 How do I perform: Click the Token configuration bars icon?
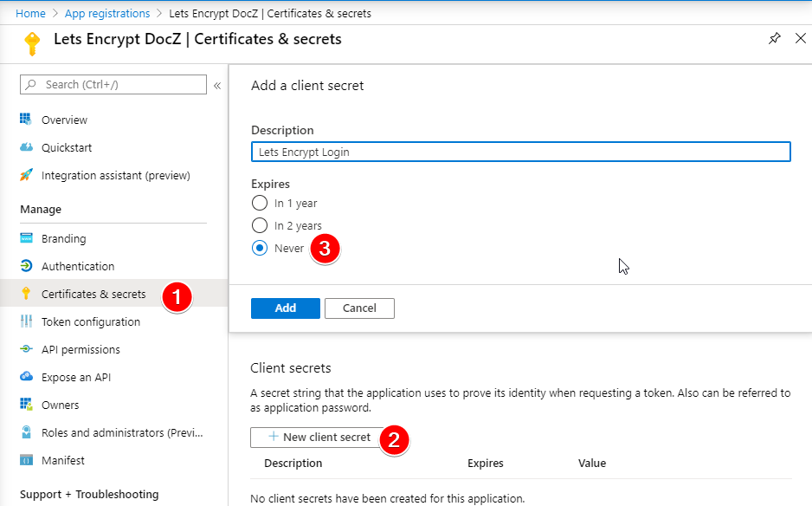[26, 321]
